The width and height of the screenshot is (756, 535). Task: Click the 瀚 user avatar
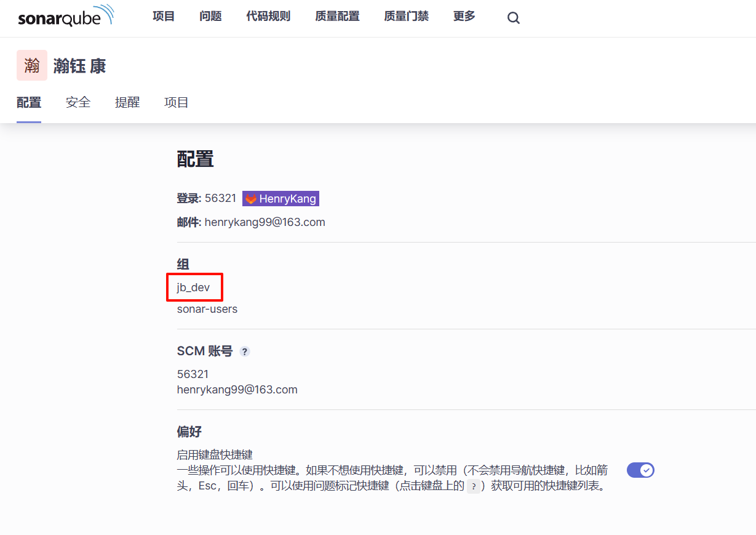tap(32, 66)
